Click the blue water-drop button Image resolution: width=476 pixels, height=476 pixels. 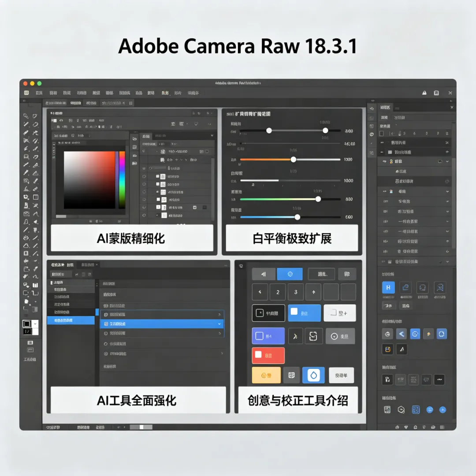pyautogui.click(x=314, y=375)
